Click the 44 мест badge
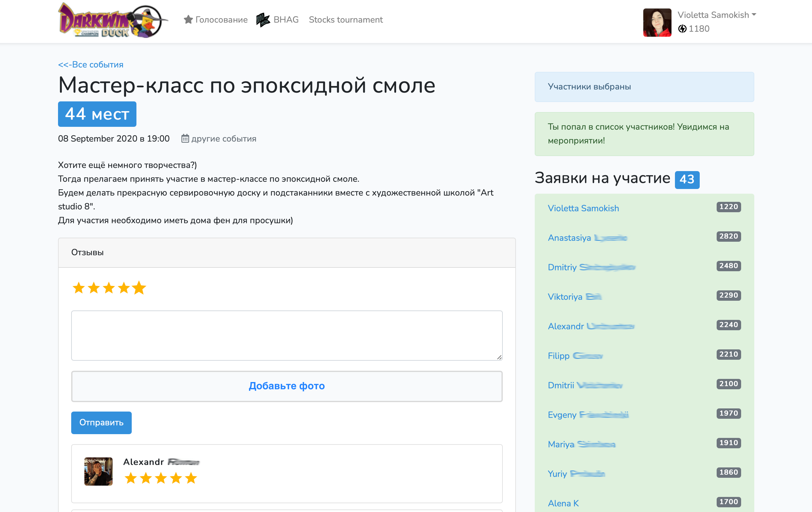The height and width of the screenshot is (512, 812). pyautogui.click(x=97, y=114)
